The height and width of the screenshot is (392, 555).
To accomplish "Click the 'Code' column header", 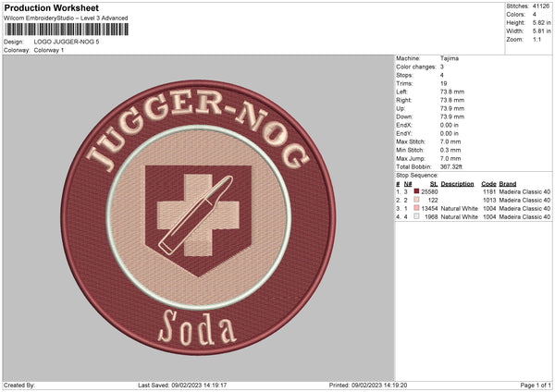I will pos(488,184).
